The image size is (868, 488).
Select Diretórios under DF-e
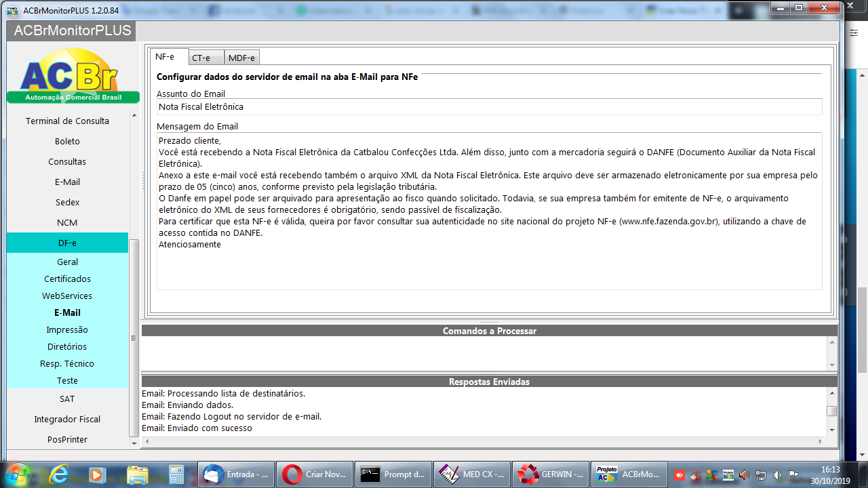[67, 346]
